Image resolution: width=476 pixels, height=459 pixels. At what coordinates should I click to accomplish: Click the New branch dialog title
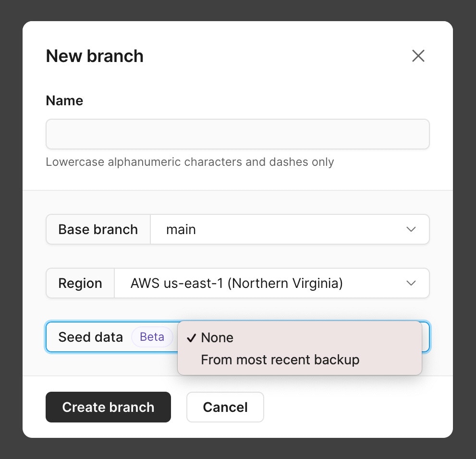point(94,56)
